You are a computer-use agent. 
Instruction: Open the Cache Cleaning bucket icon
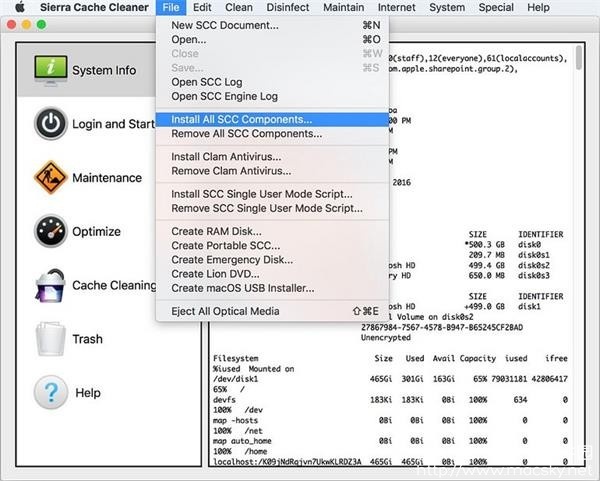click(x=51, y=285)
